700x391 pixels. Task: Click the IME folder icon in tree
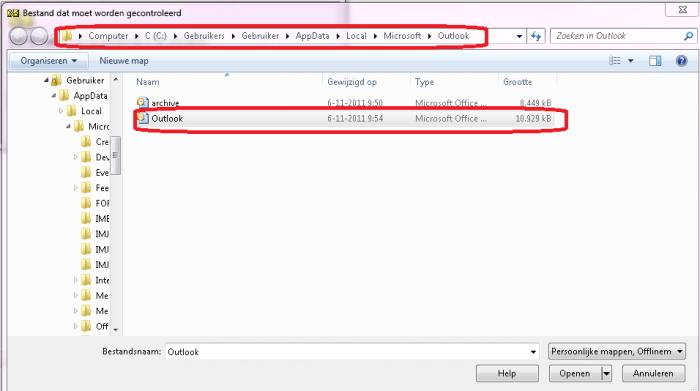point(86,219)
